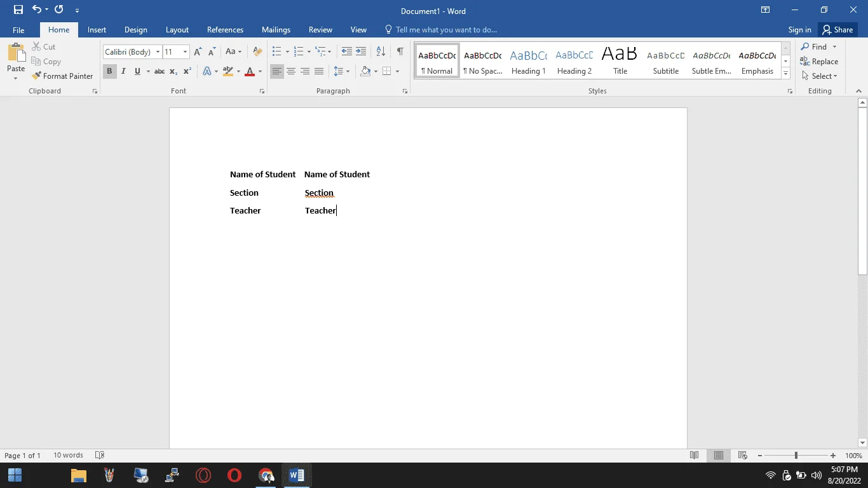Viewport: 868px width, 488px height.
Task: Toggle Subscript formatting
Action: tap(173, 71)
